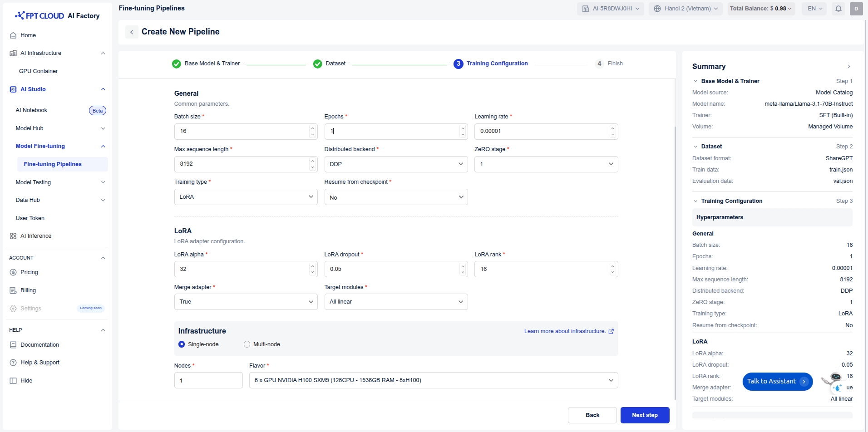Open the user avatar icon
This screenshot has width=868, height=432.
(856, 9)
